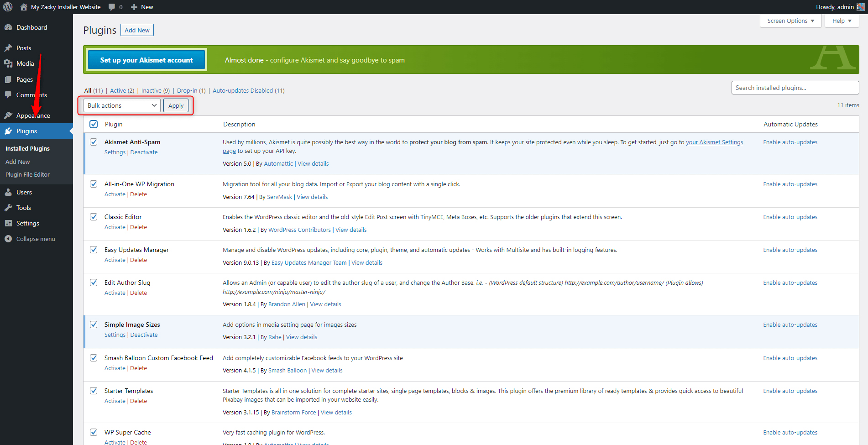The width and height of the screenshot is (868, 445).
Task: Filter plugins by Active (2)
Action: pyautogui.click(x=122, y=90)
